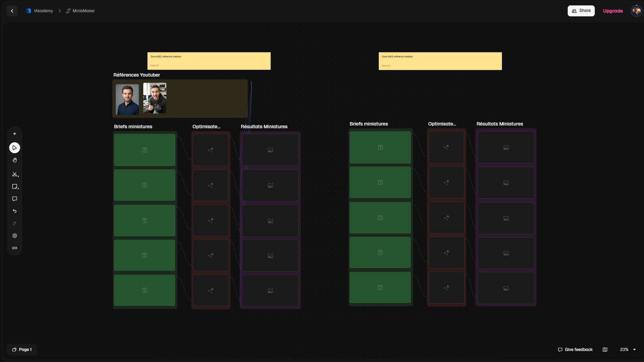The height and width of the screenshot is (362, 644).
Task: Select the sticky note tool
Action: tap(14, 187)
